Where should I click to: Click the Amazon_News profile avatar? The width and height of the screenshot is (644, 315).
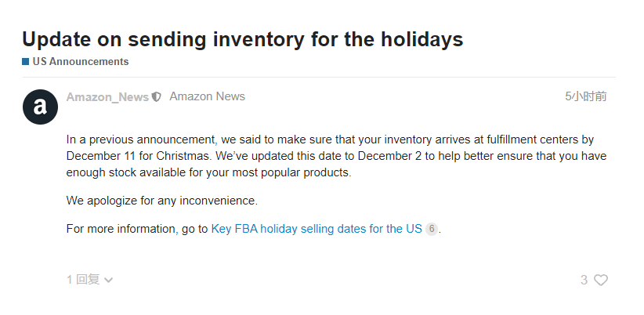pos(40,107)
